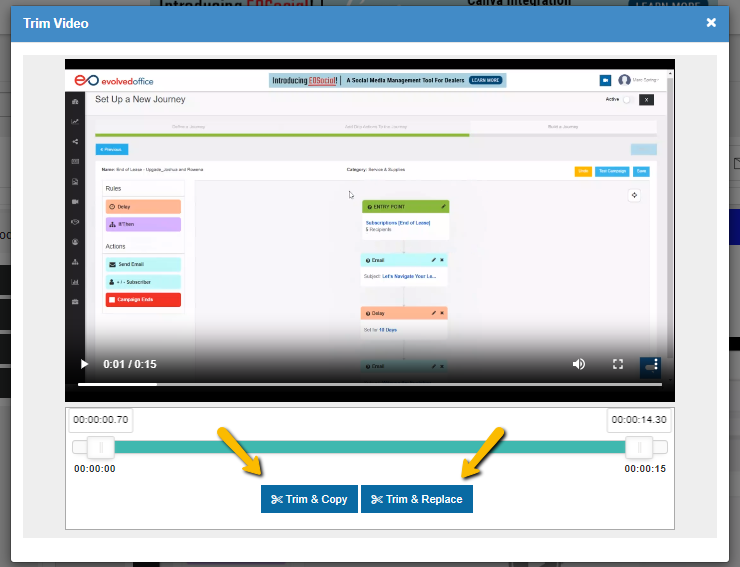Click the Trim & Copy button
Image resolution: width=740 pixels, height=567 pixels.
click(309, 499)
